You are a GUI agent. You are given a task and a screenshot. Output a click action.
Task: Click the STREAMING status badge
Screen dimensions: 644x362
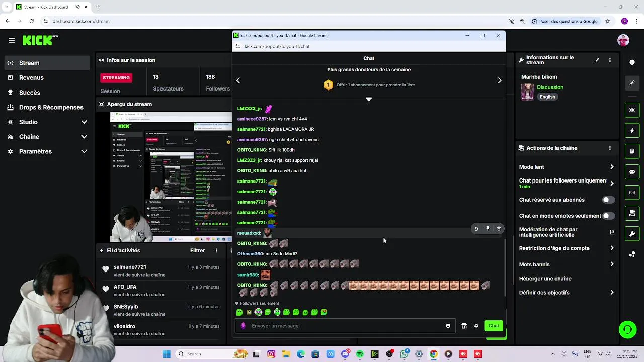pyautogui.click(x=116, y=78)
